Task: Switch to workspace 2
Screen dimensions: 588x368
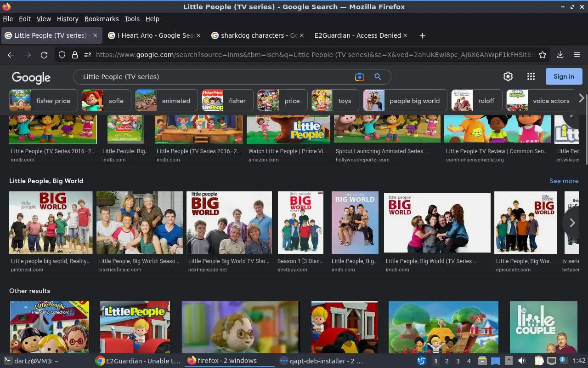Action: (447, 361)
